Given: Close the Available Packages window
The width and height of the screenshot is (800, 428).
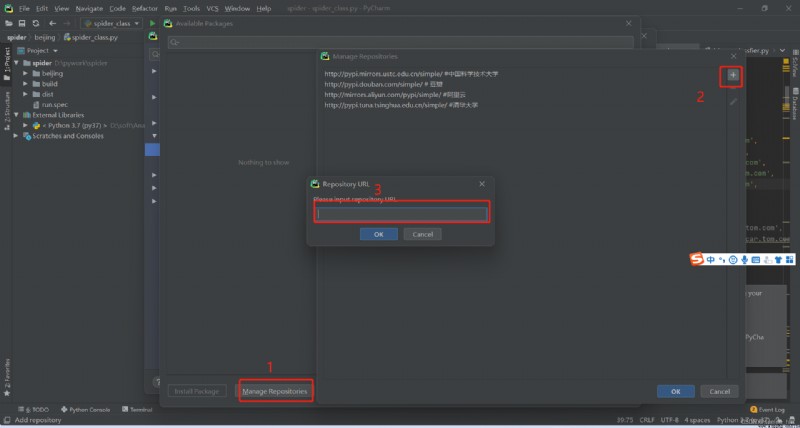Looking at the screenshot, I should click(x=629, y=23).
